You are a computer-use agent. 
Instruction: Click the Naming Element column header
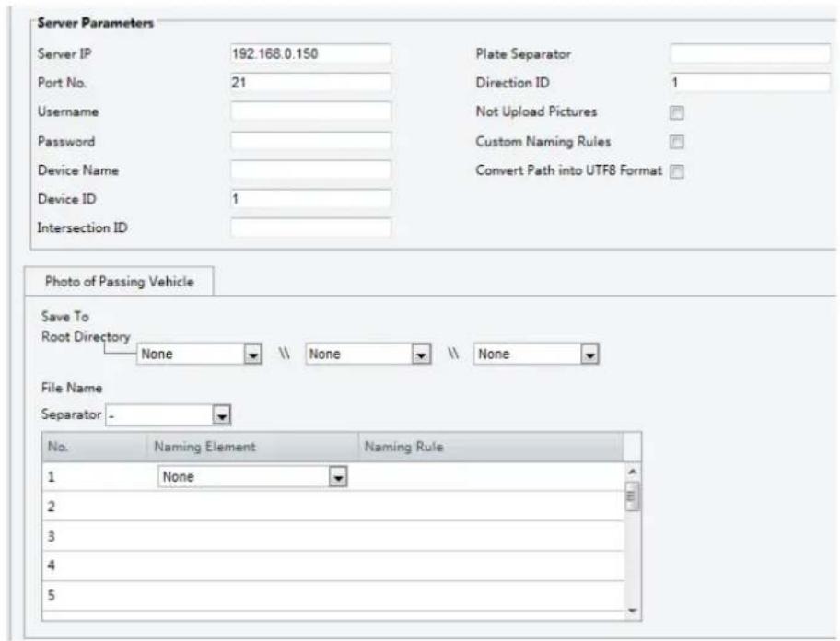pyautogui.click(x=251, y=447)
